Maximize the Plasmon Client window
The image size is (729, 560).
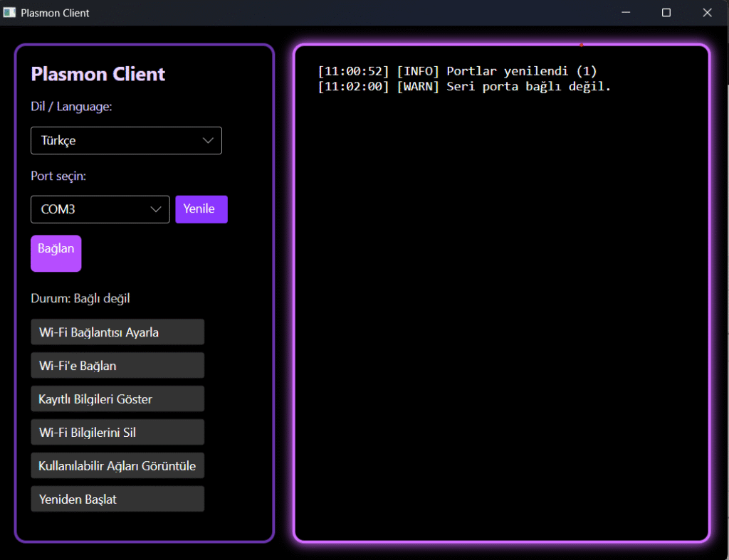666,13
